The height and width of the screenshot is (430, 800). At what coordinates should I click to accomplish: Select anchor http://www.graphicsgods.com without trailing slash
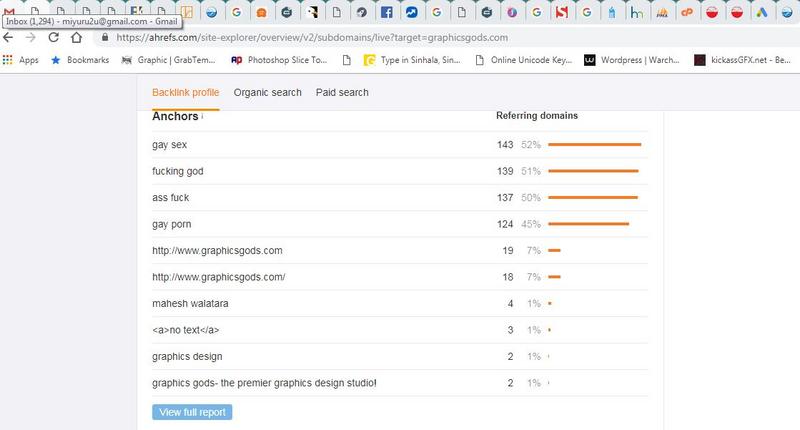point(217,250)
